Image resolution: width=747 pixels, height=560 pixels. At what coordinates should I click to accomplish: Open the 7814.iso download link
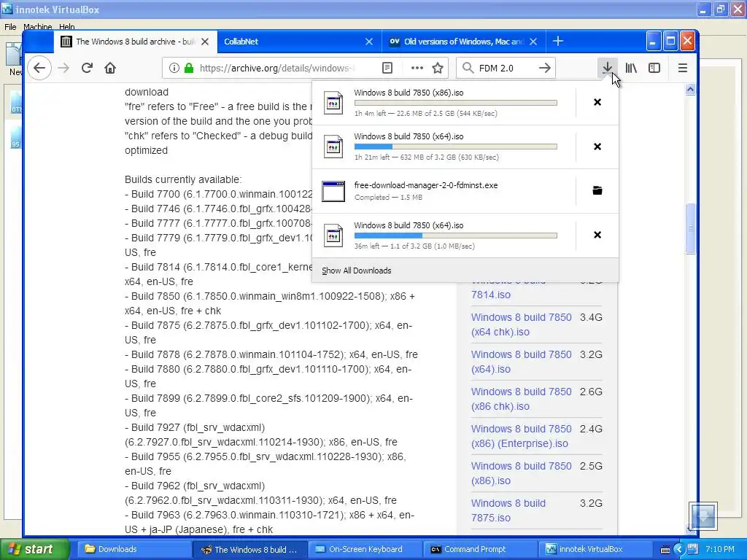(x=491, y=295)
